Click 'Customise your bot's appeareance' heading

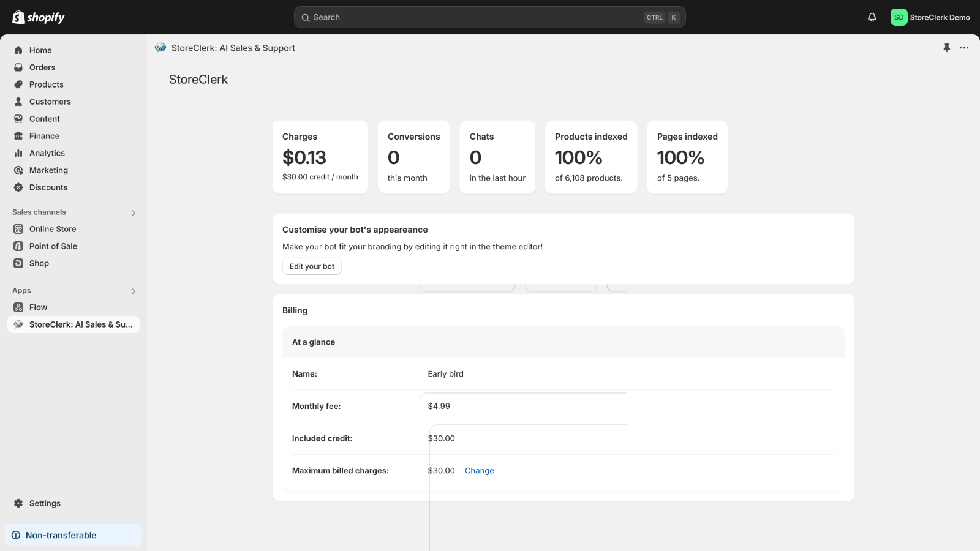pos(355,230)
